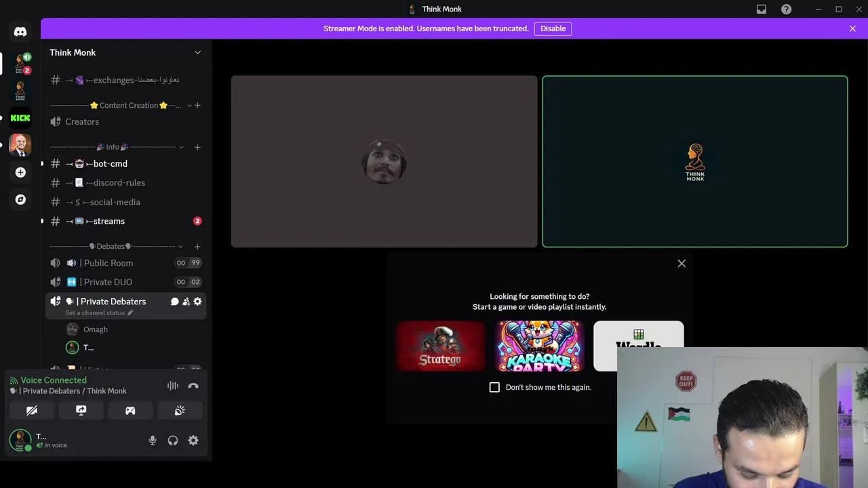This screenshot has width=868, height=488.
Task: Click the Disable streamer mode button
Action: click(553, 28)
